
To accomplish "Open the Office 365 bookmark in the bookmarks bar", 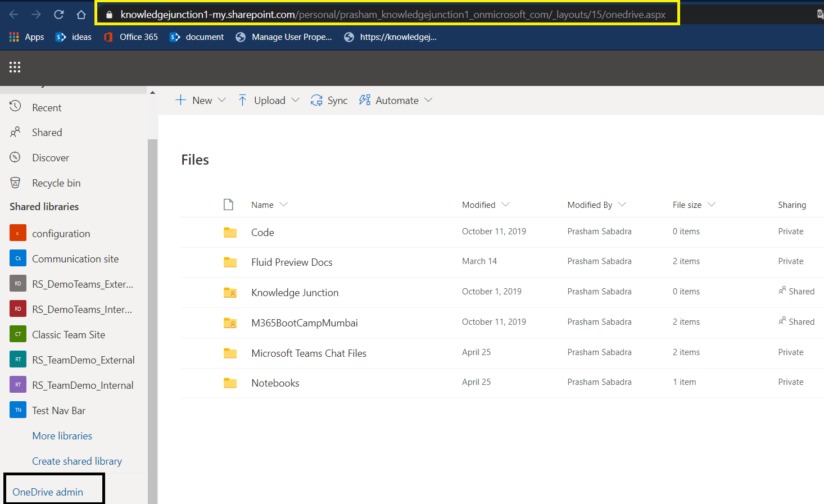I will click(130, 37).
